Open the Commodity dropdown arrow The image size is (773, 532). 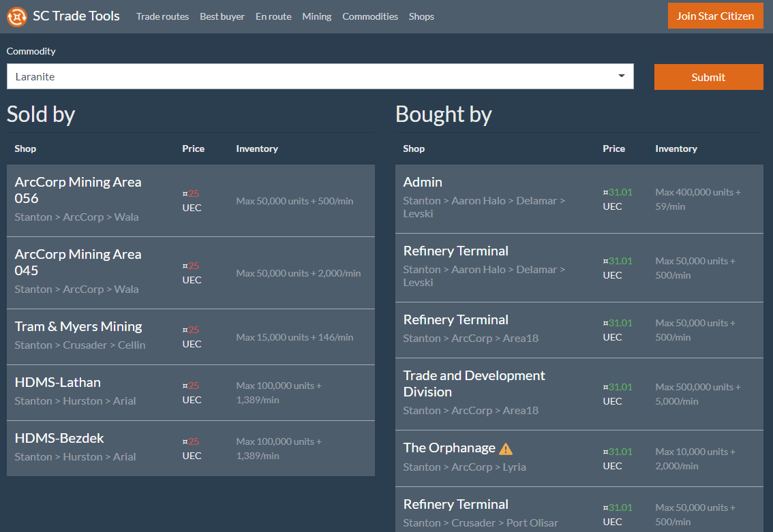tap(621, 76)
